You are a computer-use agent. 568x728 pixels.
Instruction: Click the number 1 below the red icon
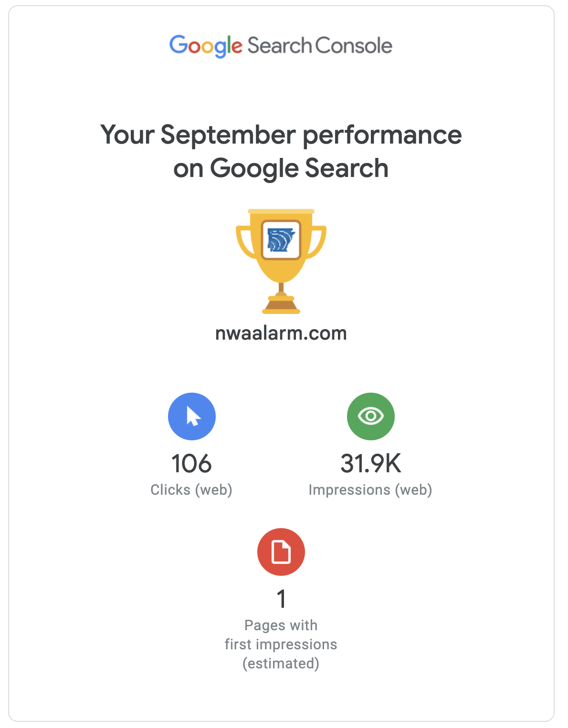tap(282, 599)
